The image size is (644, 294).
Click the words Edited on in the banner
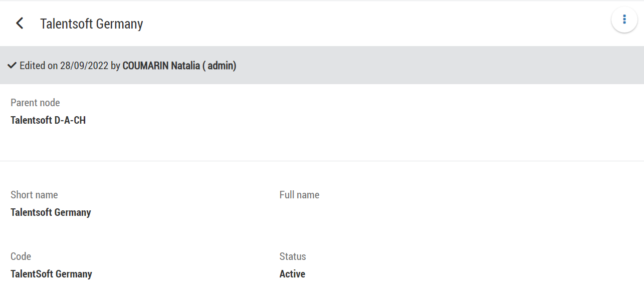coord(39,66)
